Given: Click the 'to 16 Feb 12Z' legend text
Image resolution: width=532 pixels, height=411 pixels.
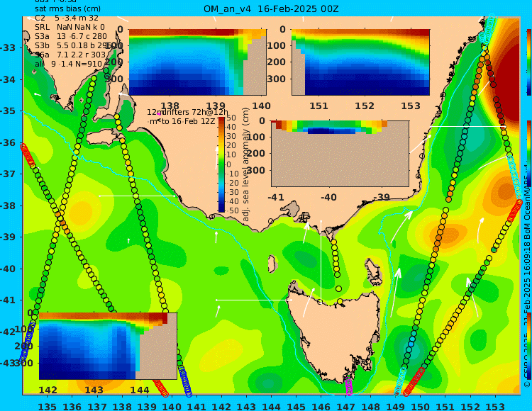Looking at the screenshot, I should tap(187, 121).
